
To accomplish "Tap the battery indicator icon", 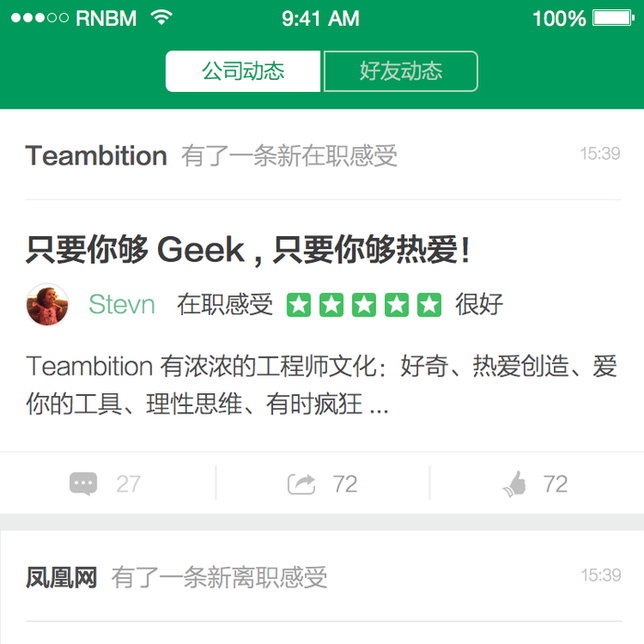I will [614, 18].
